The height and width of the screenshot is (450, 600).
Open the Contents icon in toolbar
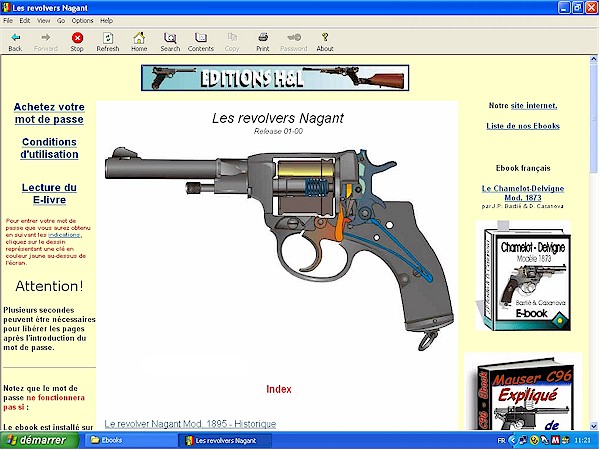tap(201, 38)
